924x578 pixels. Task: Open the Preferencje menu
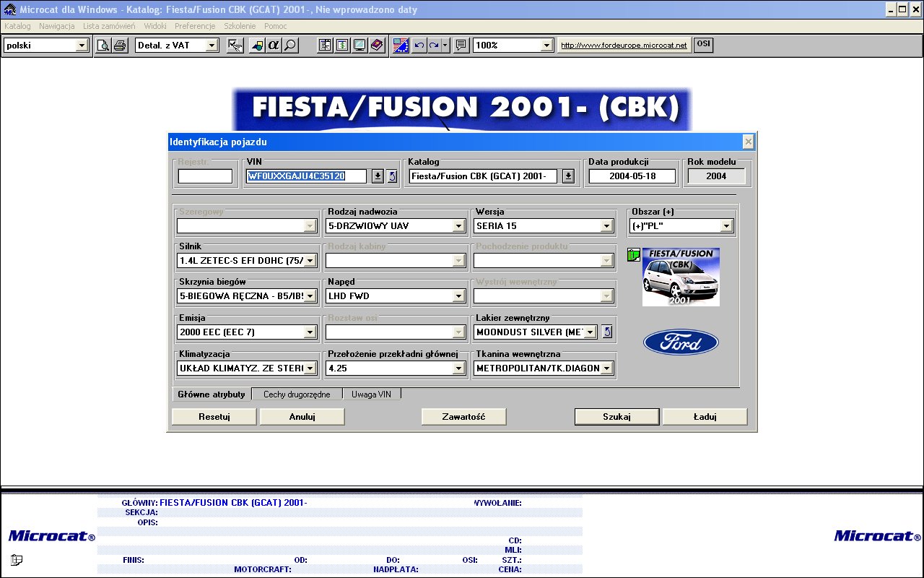click(195, 26)
